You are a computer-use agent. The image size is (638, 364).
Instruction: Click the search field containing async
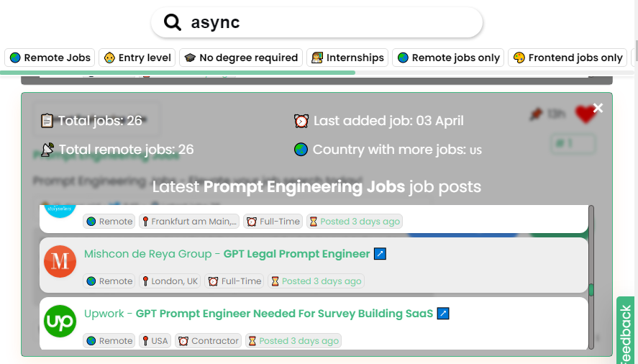[x=324, y=23]
